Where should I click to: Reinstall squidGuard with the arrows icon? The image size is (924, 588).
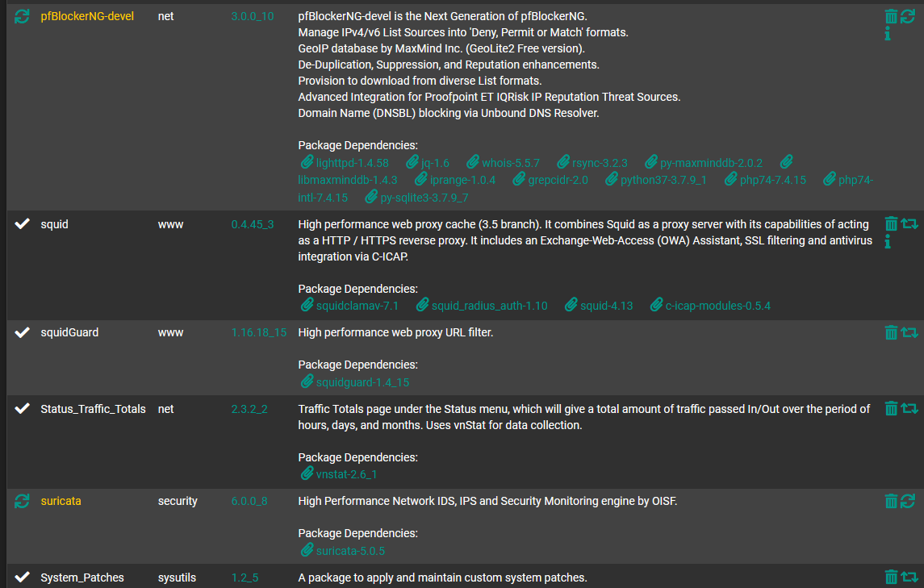click(x=909, y=332)
